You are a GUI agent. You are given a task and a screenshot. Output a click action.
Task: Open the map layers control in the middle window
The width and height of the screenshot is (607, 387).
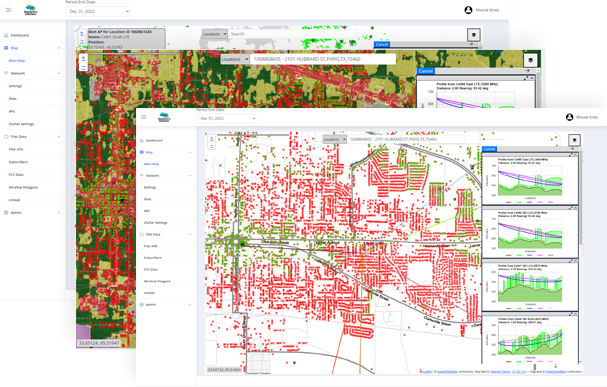tap(530, 60)
